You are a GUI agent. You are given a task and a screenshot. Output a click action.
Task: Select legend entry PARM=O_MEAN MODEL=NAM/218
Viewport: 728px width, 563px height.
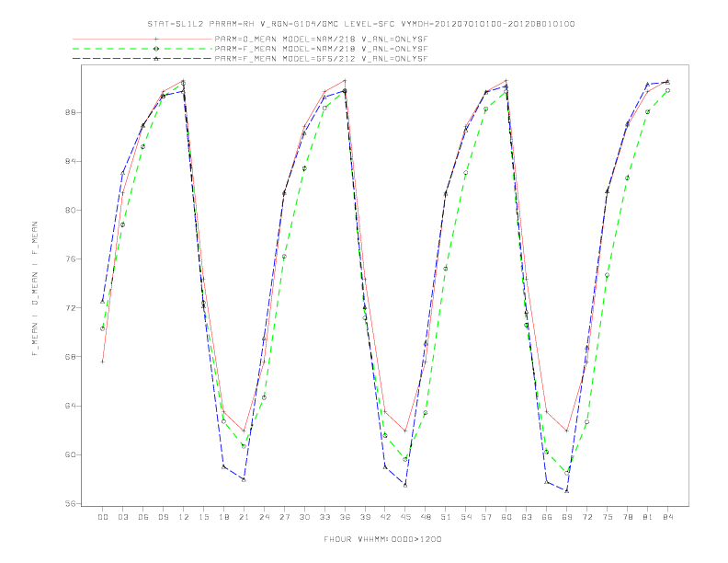[322, 39]
